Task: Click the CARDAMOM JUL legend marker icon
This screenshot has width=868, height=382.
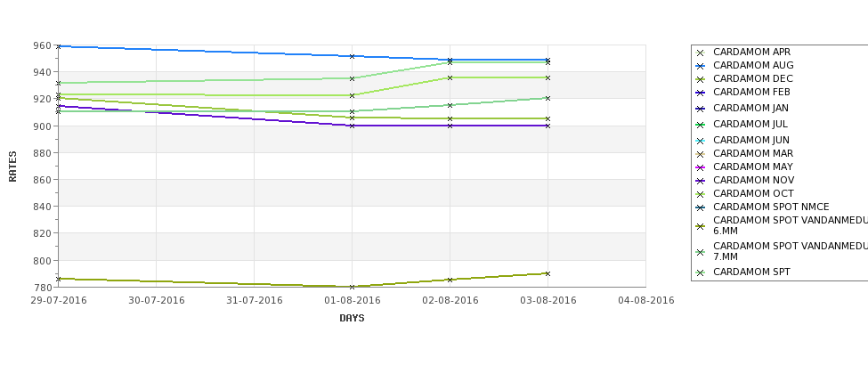Action: click(x=701, y=126)
